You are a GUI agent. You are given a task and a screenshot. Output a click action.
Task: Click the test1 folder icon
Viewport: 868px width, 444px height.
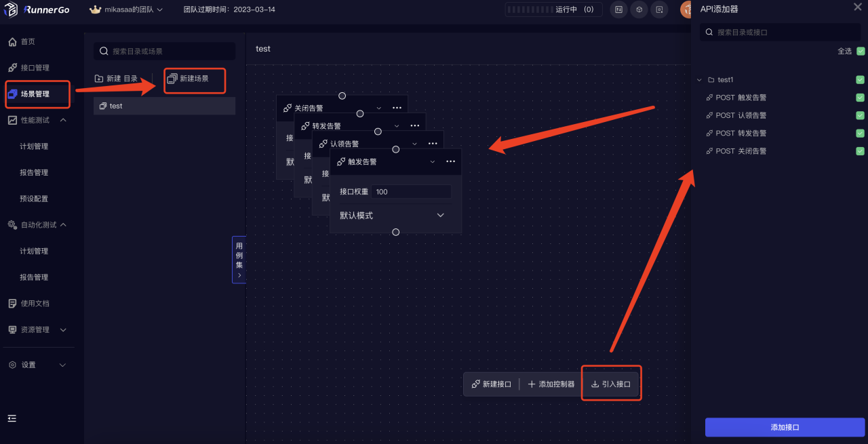tap(711, 80)
